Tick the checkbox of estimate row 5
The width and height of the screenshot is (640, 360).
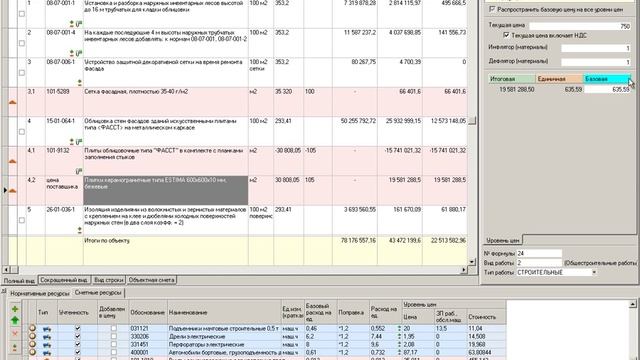click(22, 220)
